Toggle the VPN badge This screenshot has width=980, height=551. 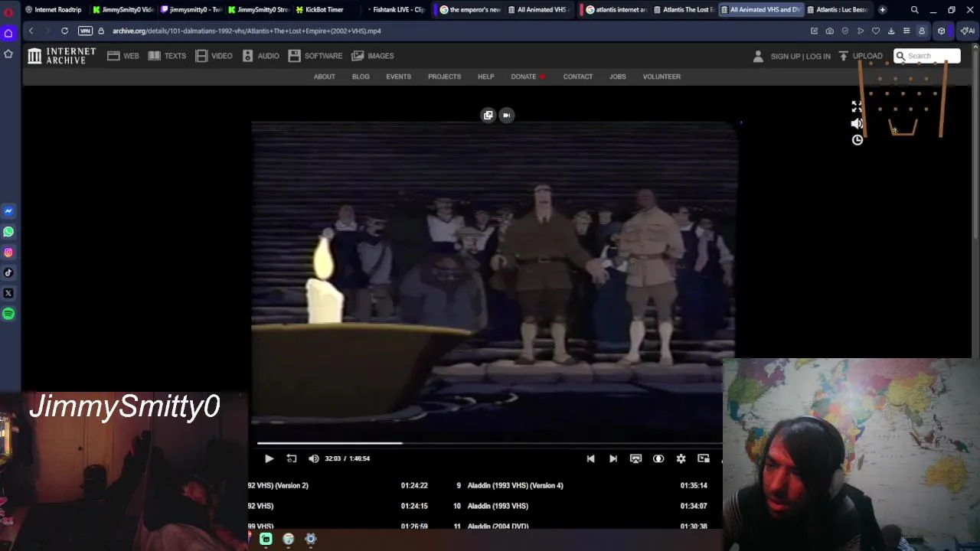tap(85, 31)
